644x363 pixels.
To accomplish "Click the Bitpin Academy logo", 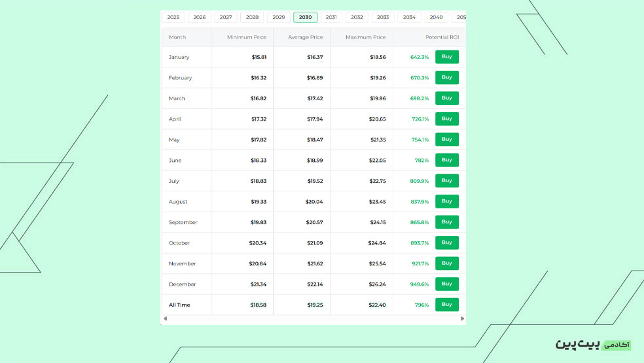I will tap(593, 345).
